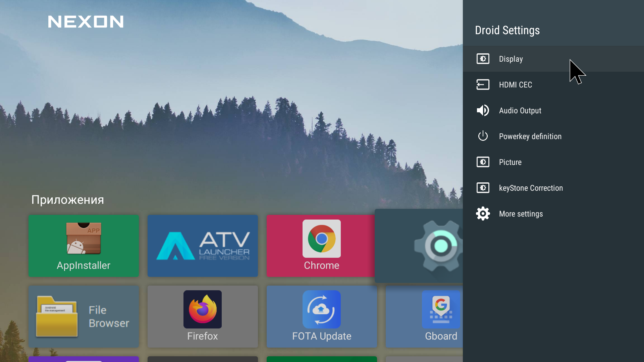Click the Powerkey definition power icon
The image size is (644, 362).
483,136
